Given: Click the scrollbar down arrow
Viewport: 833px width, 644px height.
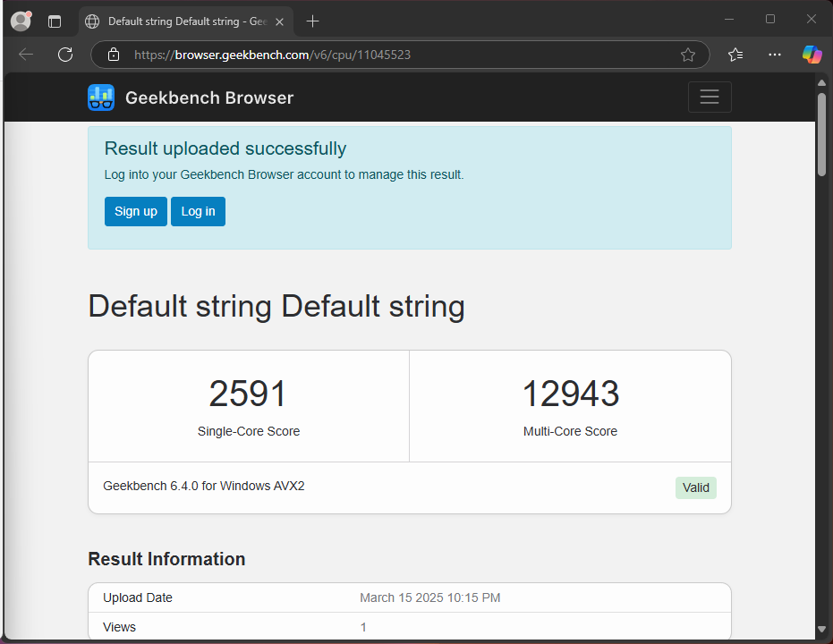Looking at the screenshot, I should coord(821,630).
